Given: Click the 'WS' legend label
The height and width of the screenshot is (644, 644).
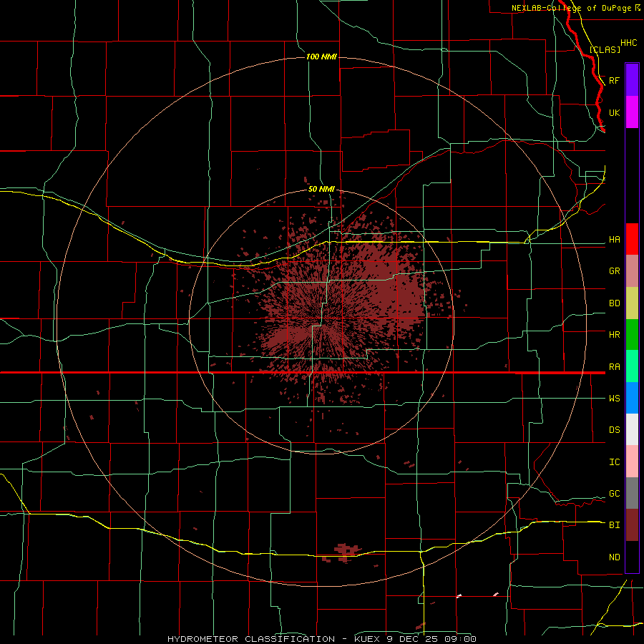Looking at the screenshot, I should 614,399.
